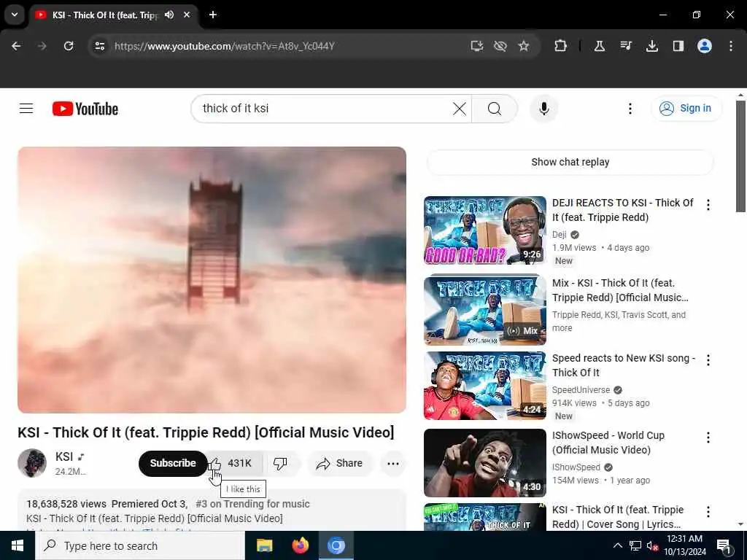Click the magnifier search button

(x=494, y=109)
